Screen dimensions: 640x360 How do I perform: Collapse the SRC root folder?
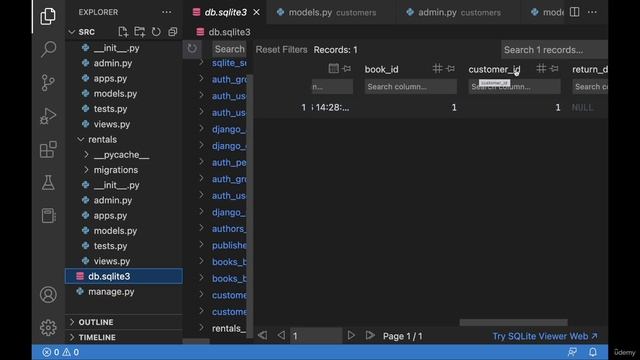[x=72, y=32]
